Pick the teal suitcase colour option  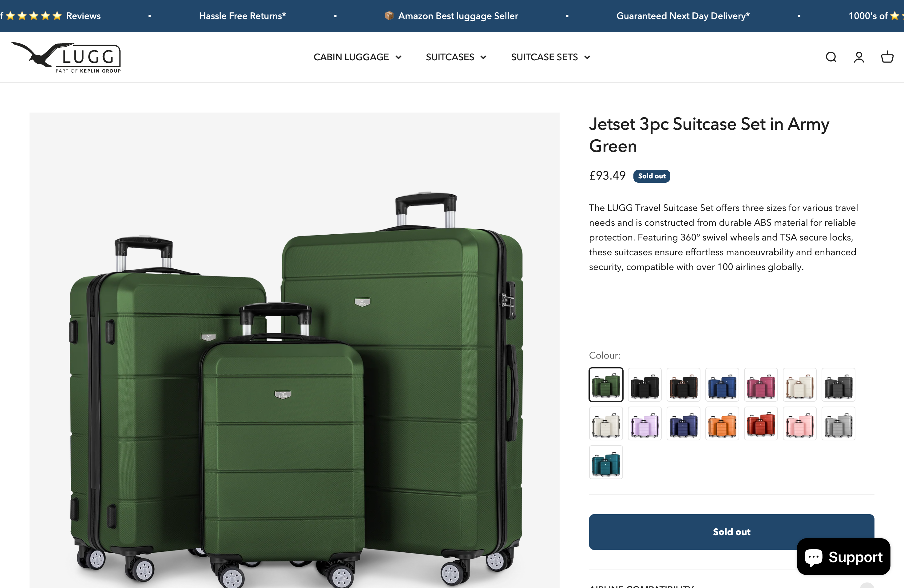click(x=606, y=462)
